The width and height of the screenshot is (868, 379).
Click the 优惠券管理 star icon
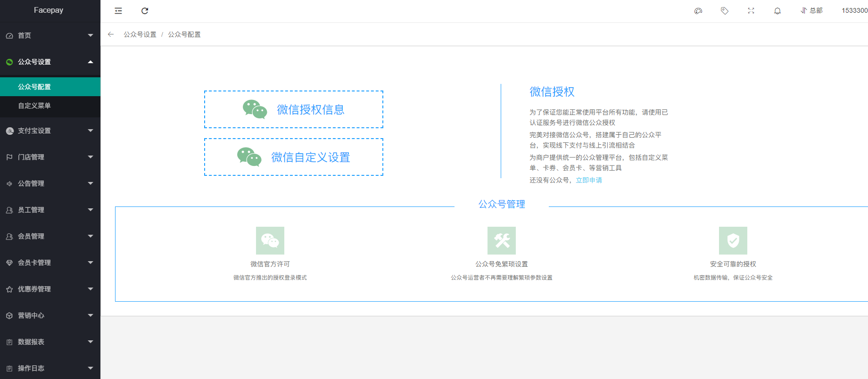click(x=9, y=289)
